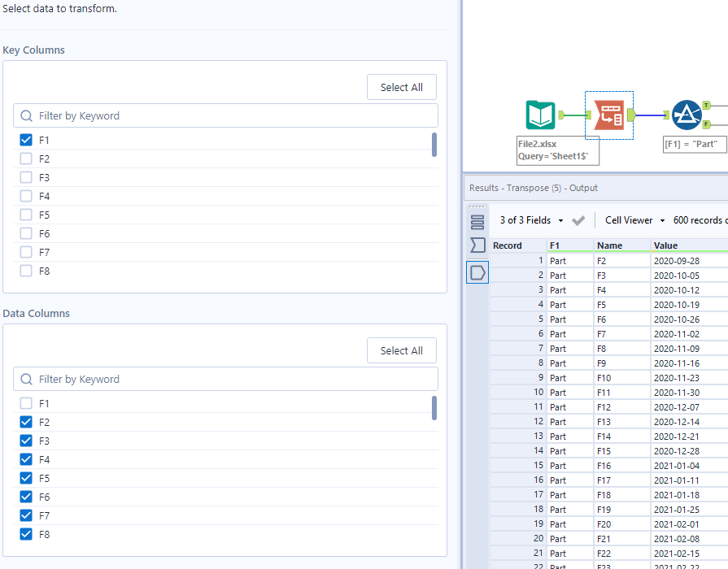The width and height of the screenshot is (728, 569).
Task: Click Select All in Data Columns
Action: point(401,350)
